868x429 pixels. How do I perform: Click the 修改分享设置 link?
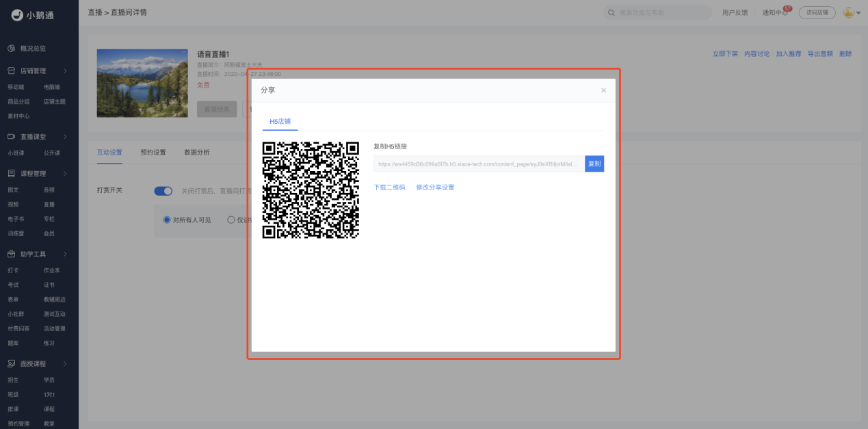pos(435,187)
